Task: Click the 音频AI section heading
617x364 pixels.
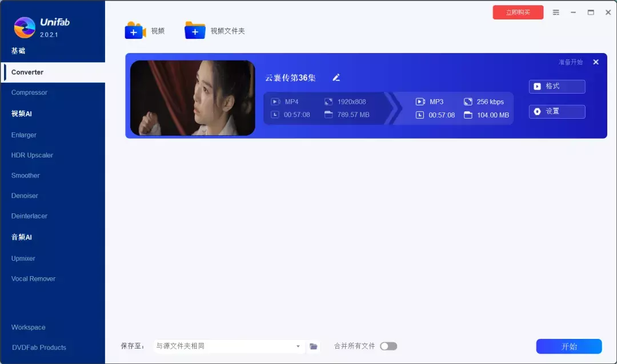Action: coord(21,237)
